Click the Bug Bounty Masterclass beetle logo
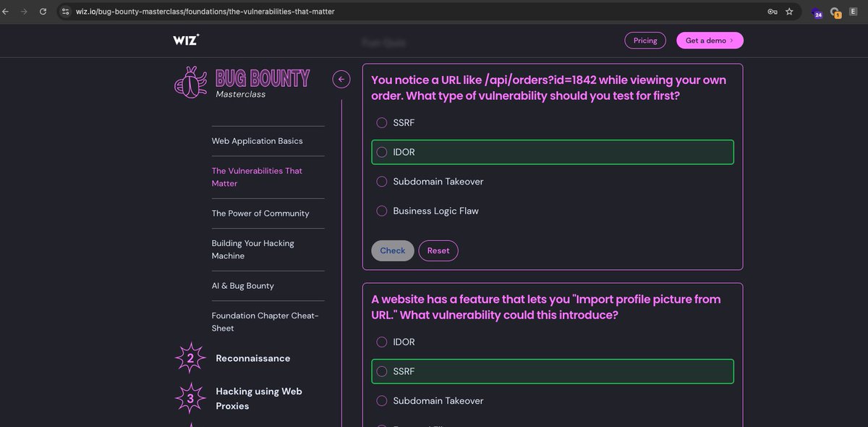Viewport: 868px width, 427px height. click(x=190, y=81)
